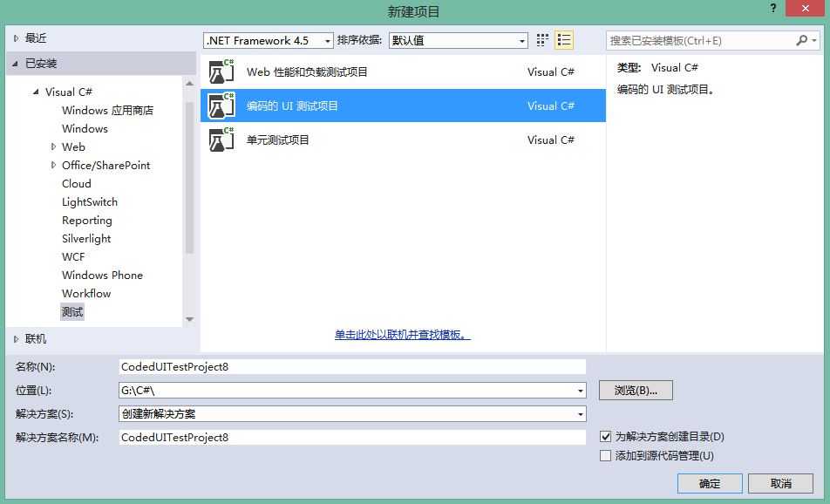The width and height of the screenshot is (830, 504).
Task: Click the tree scrollbar up arrow
Action: click(189, 84)
